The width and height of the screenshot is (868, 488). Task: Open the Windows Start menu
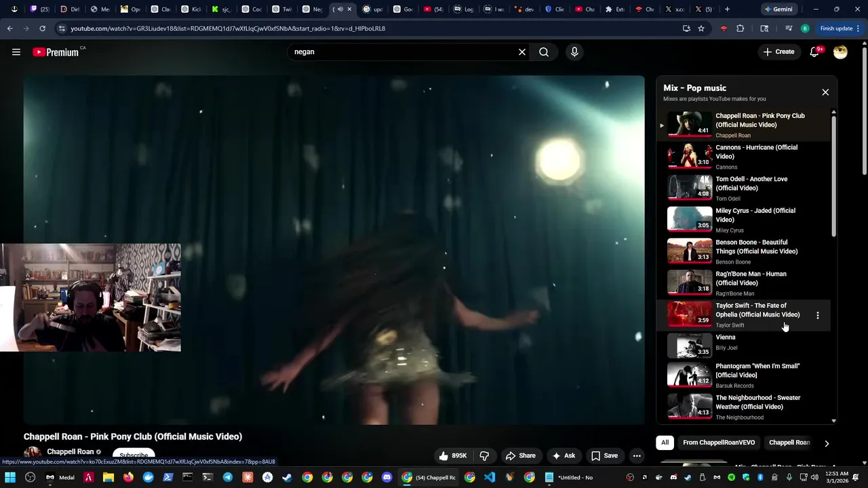point(10,477)
